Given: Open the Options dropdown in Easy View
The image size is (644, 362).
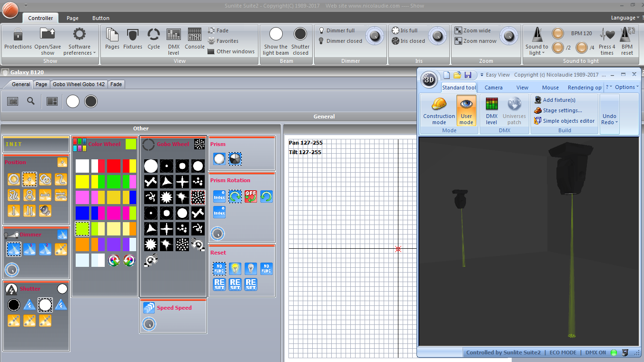Looking at the screenshot, I should (627, 87).
